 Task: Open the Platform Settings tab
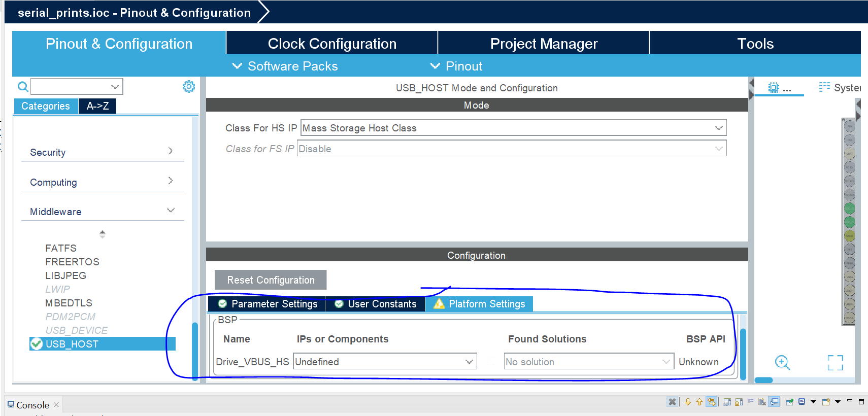tap(479, 304)
